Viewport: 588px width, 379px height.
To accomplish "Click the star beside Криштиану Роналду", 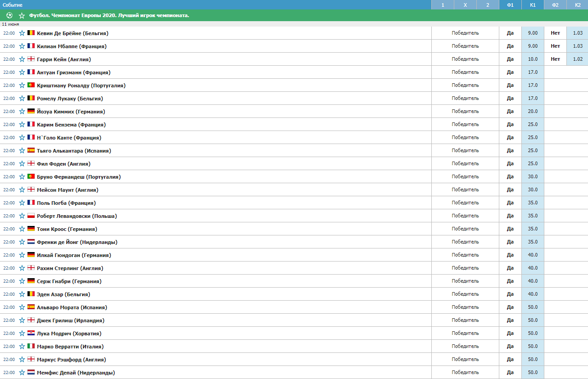I will [22, 85].
